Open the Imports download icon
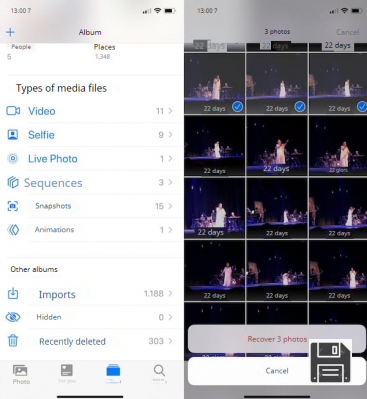The width and height of the screenshot is (367, 399). click(x=13, y=294)
